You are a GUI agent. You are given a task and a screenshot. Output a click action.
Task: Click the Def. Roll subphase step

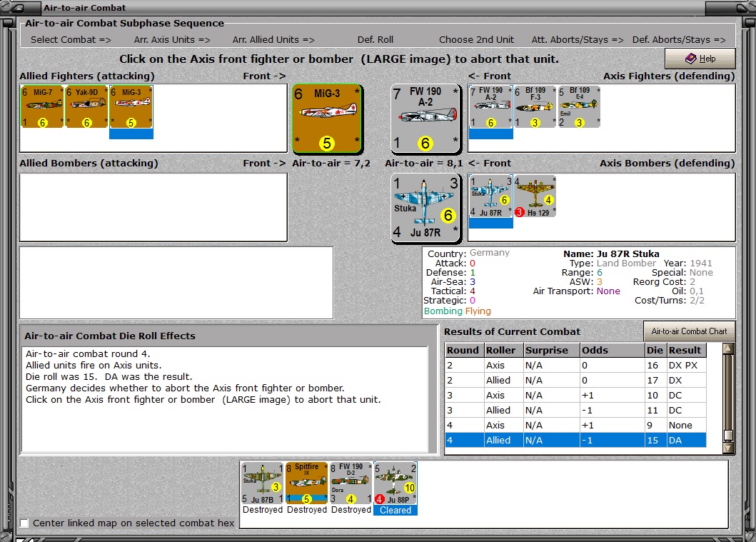(375, 40)
